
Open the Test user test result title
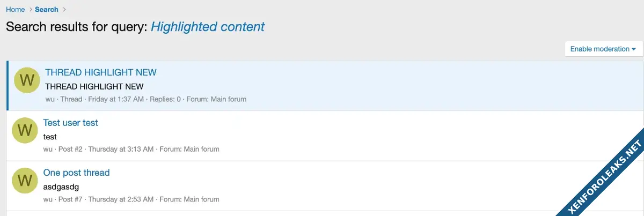(71, 123)
